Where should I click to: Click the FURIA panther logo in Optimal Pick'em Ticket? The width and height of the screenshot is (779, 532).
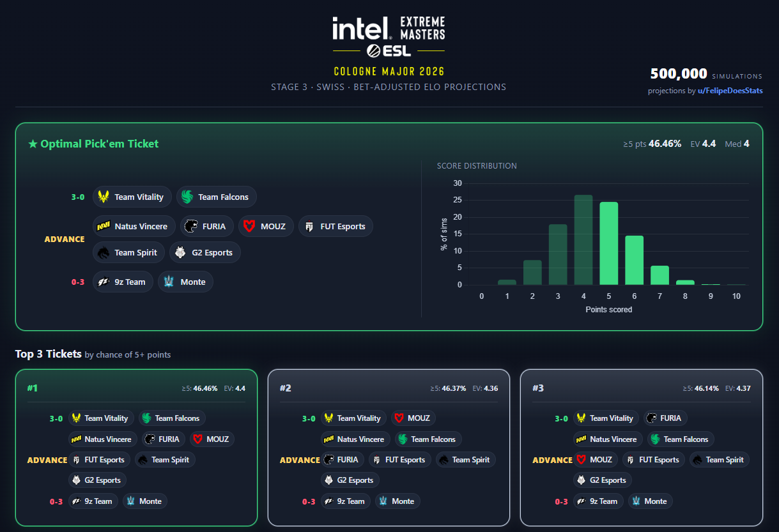tap(192, 226)
